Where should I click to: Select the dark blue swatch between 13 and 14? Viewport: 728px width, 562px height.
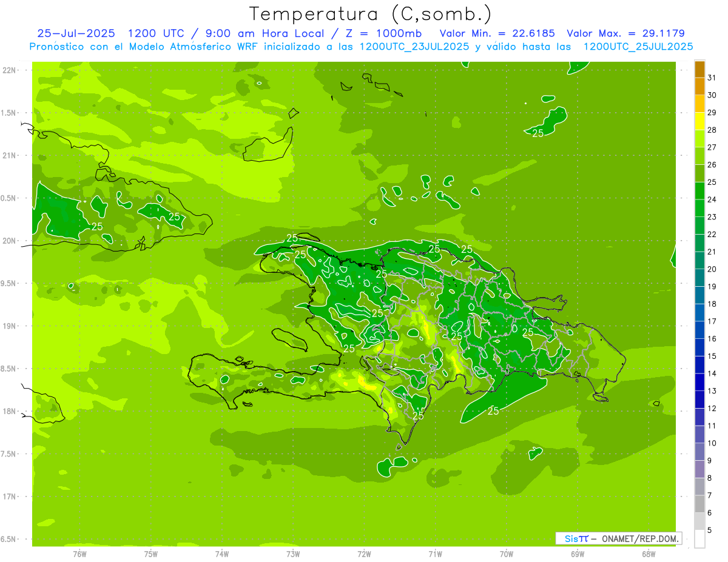[x=699, y=383]
